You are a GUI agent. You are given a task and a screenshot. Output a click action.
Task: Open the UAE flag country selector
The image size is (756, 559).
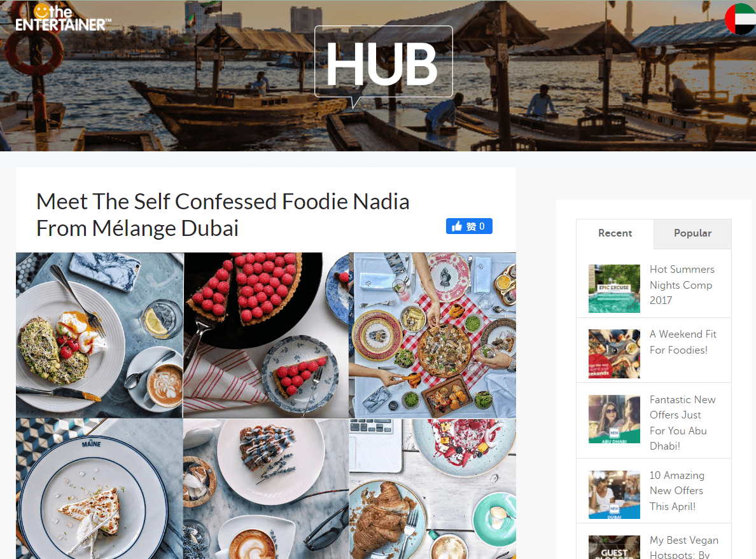pyautogui.click(x=741, y=19)
